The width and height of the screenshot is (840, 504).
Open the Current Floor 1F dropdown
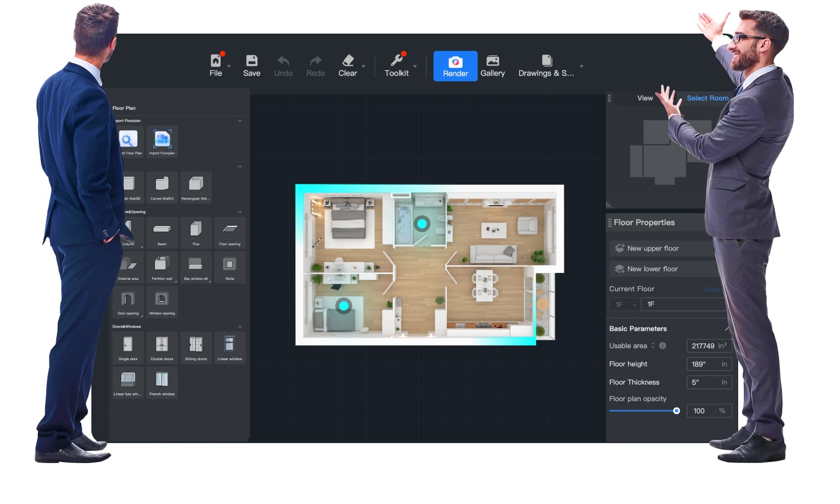pos(625,304)
